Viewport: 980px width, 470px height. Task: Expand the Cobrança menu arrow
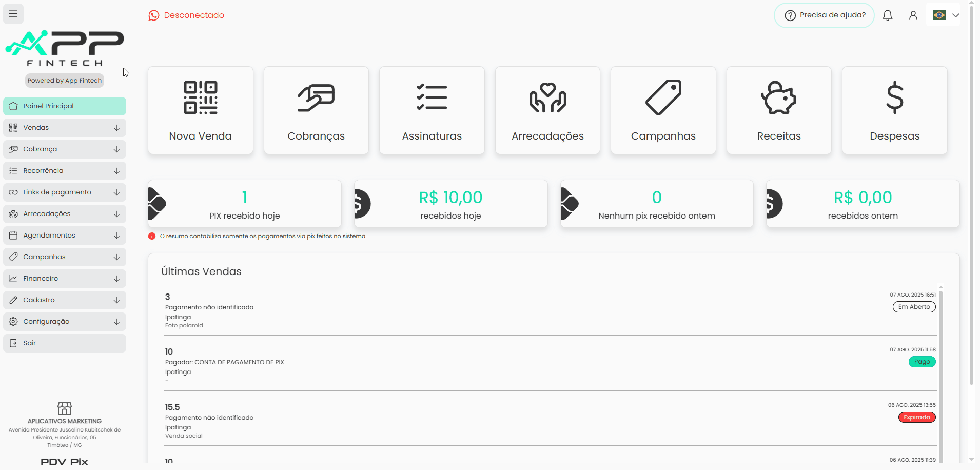pos(116,149)
